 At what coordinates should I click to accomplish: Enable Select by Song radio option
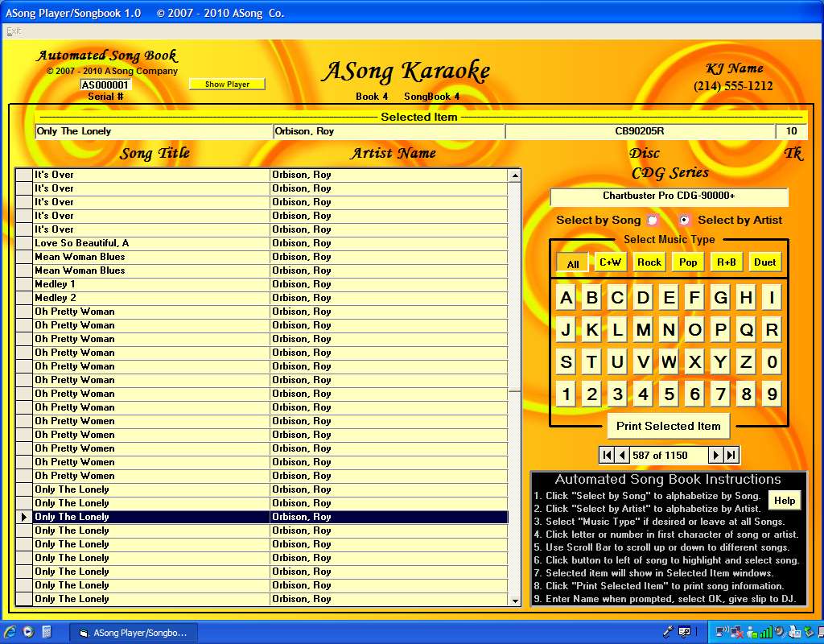pos(653,220)
